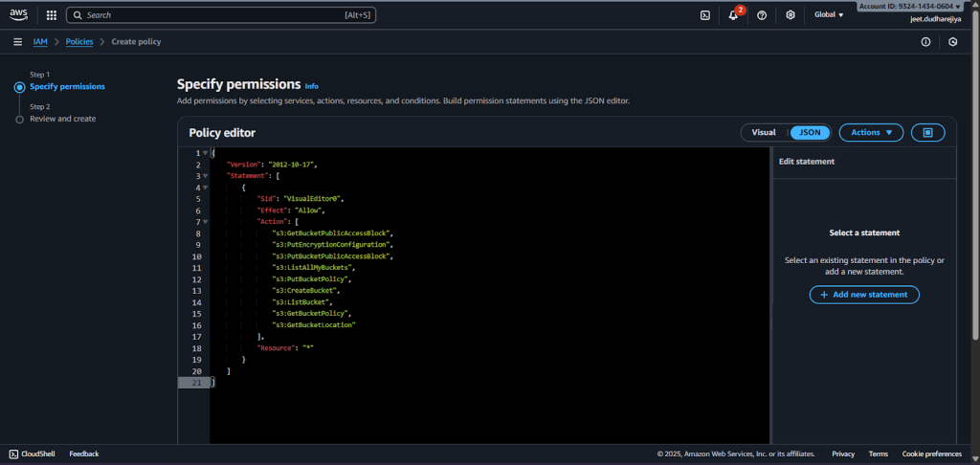
Task: Open the Global region dropdown
Action: [829, 15]
